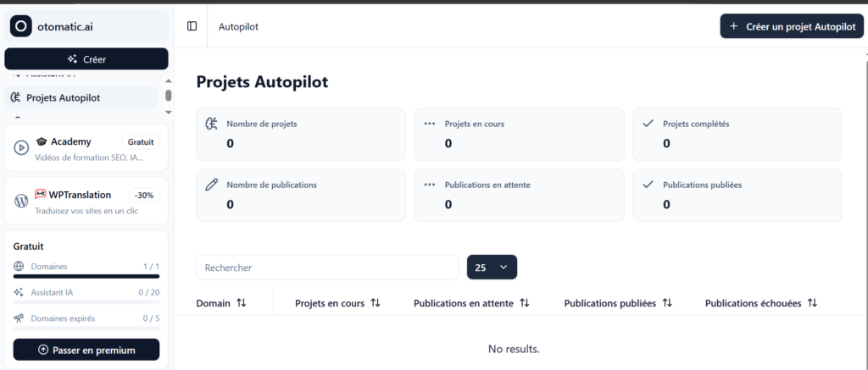Image resolution: width=868 pixels, height=370 pixels.
Task: Click Créer un projet Autopilot button
Action: [792, 26]
